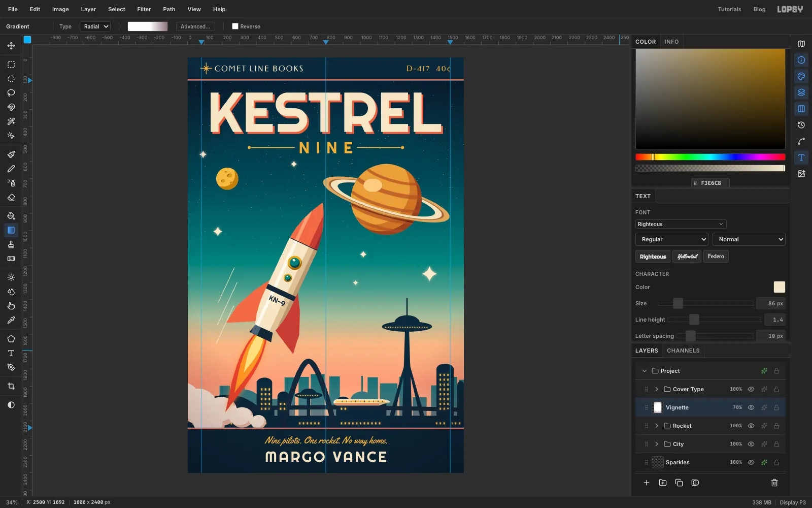The image size is (812, 508).
Task: Select the Eraser tool
Action: (x=11, y=197)
